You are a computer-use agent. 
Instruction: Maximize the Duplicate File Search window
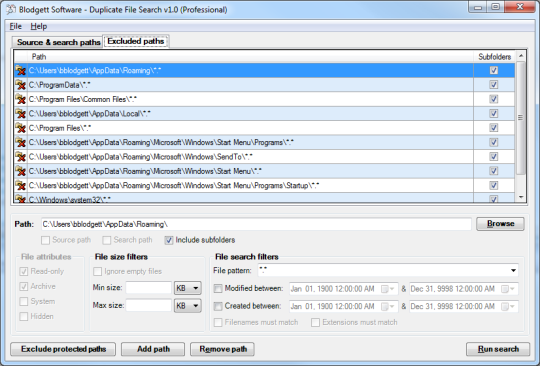(x=495, y=7)
